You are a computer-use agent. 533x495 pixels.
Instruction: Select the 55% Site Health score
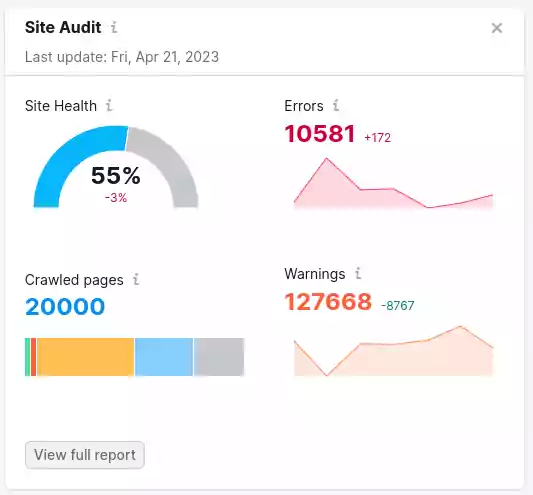(x=116, y=175)
